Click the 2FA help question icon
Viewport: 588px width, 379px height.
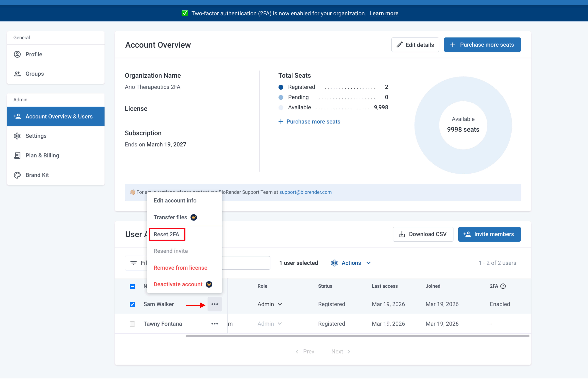pyautogui.click(x=503, y=286)
